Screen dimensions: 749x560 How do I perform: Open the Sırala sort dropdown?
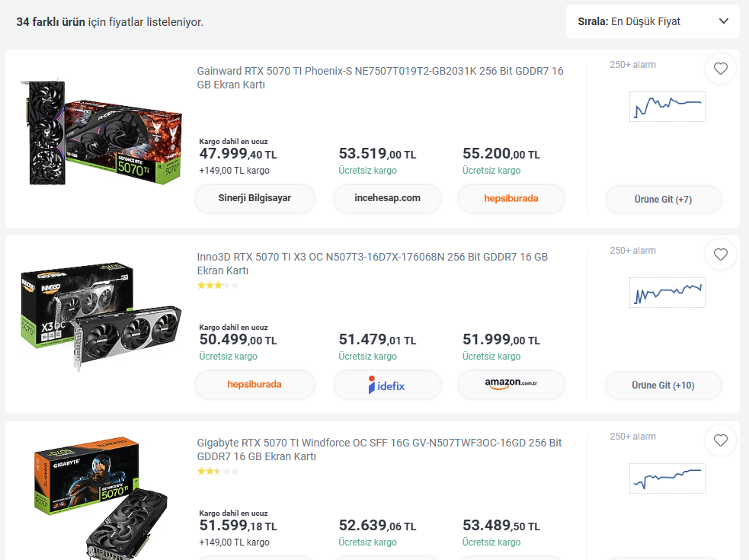[x=652, y=21]
